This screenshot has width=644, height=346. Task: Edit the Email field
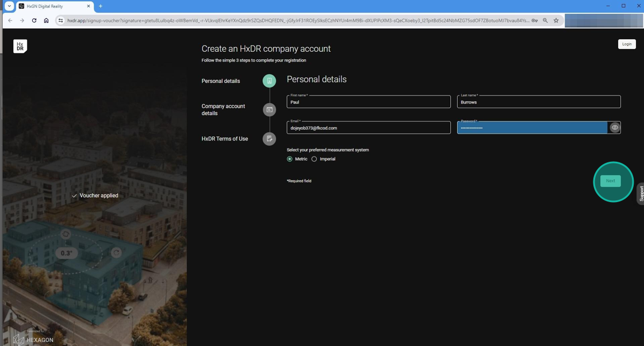click(x=369, y=128)
